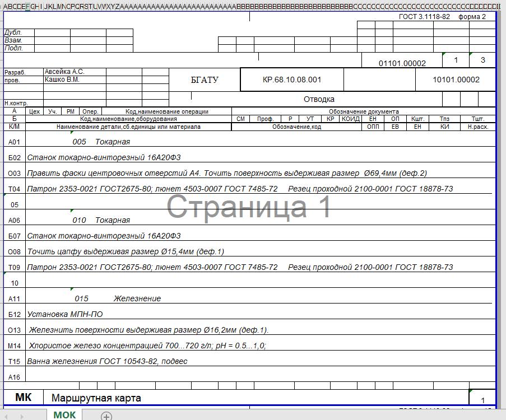506x420 pixels.
Task: Select the 015 Железнение operation cell
Action: [x=117, y=298]
